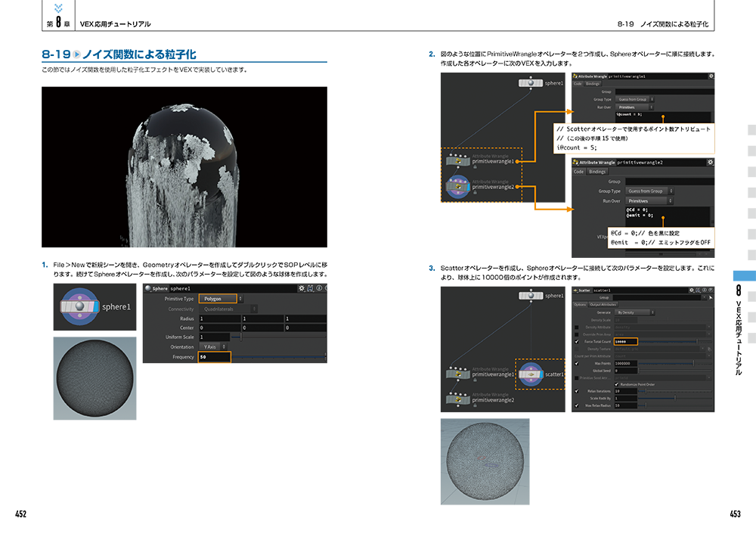This screenshot has width=756, height=534.
Task: Click the Frequency input field showing 50
Action: [214, 356]
